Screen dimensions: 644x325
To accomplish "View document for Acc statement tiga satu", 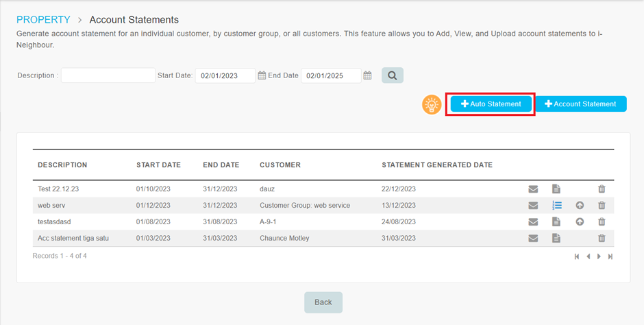I will [x=556, y=238].
